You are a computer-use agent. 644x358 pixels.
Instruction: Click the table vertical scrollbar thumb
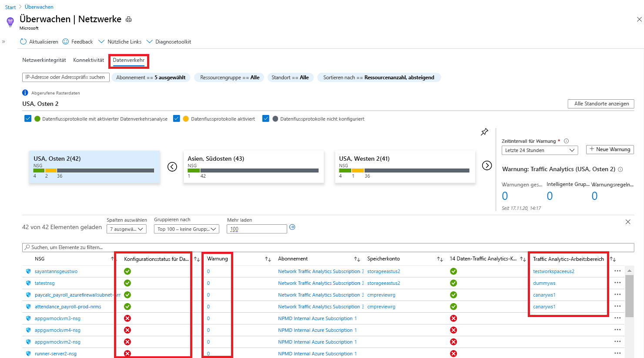point(629,296)
